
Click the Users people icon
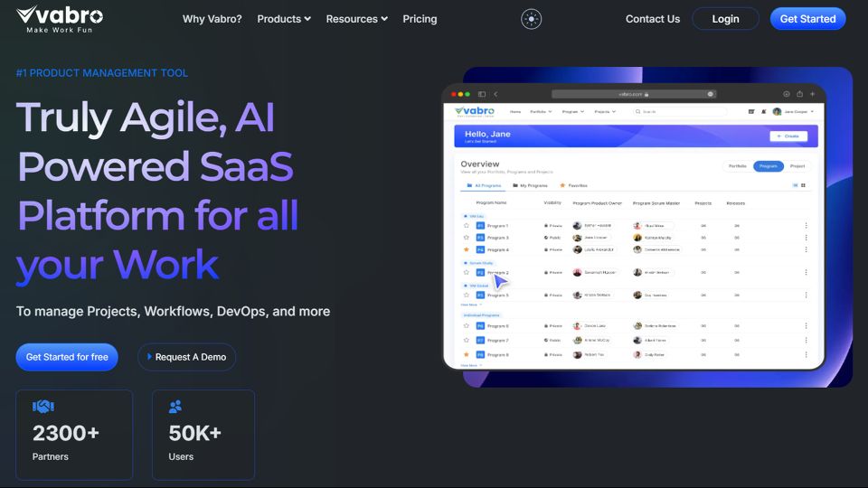click(176, 408)
